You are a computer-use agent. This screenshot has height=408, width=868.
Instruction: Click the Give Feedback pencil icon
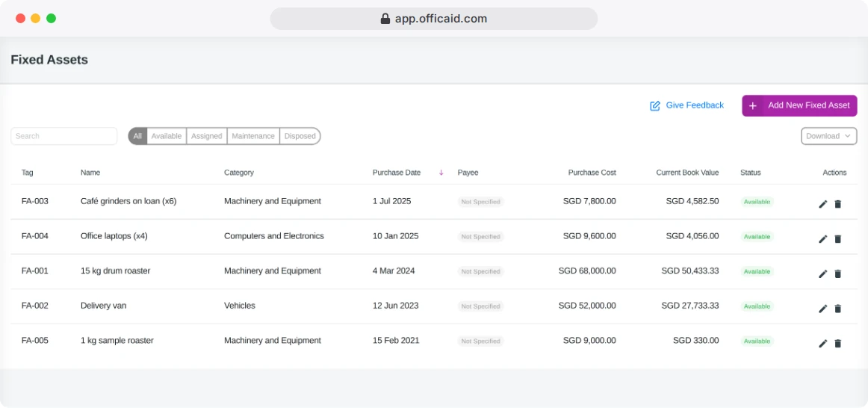click(655, 106)
